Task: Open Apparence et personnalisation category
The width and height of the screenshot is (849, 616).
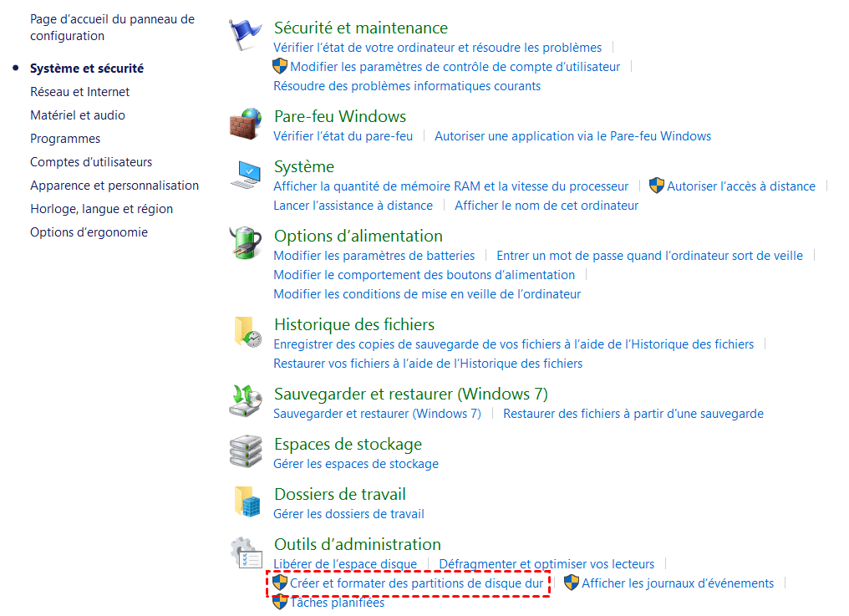Action: coord(114,186)
